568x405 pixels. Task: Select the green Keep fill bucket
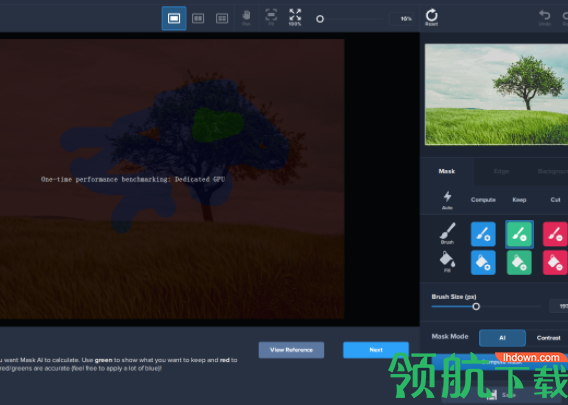pos(519,262)
